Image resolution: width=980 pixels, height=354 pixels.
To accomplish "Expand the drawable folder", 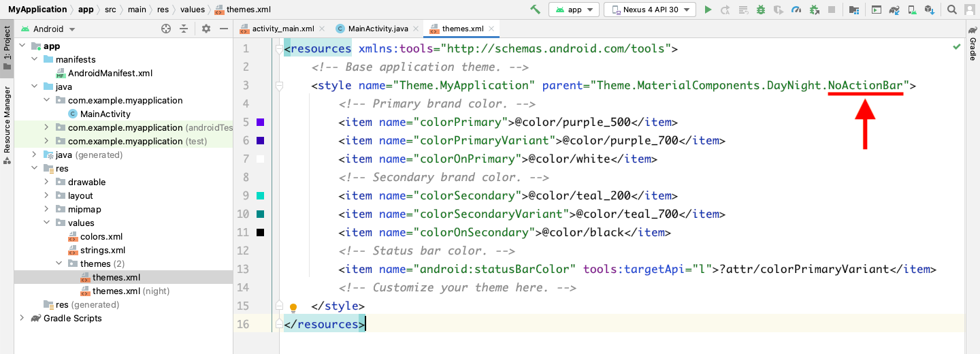I will [x=46, y=182].
